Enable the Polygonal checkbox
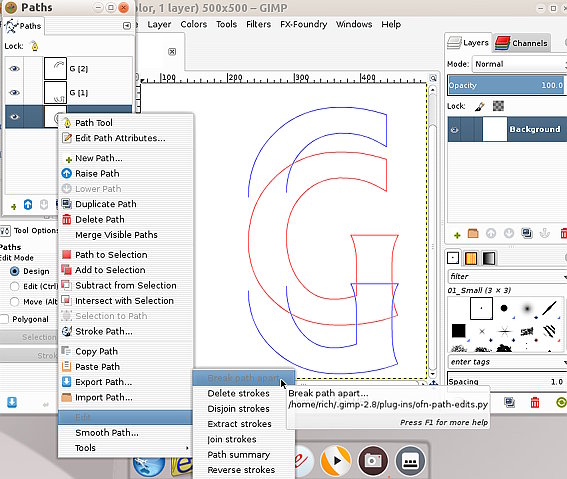This screenshot has width=567, height=479. point(4,319)
